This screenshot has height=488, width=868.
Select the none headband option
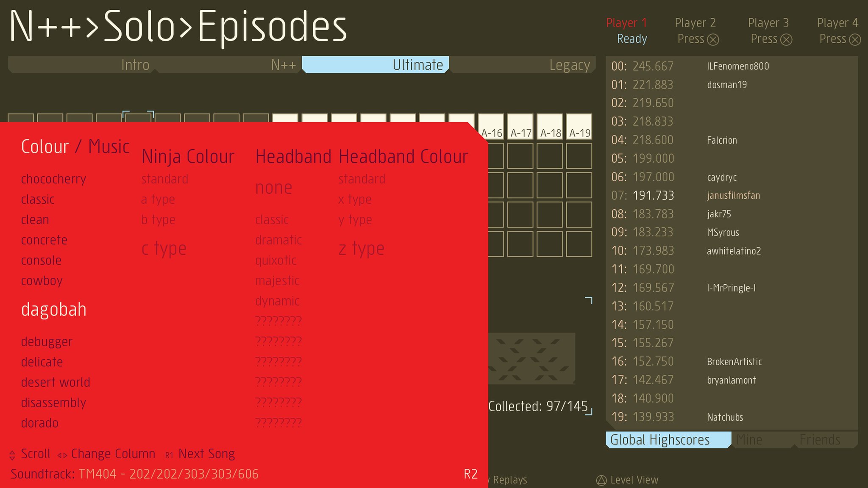(x=273, y=188)
